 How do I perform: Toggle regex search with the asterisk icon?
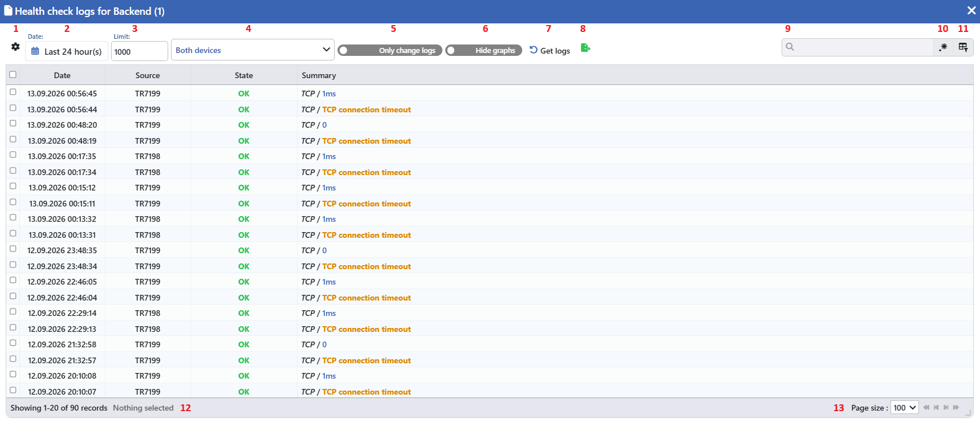(944, 47)
